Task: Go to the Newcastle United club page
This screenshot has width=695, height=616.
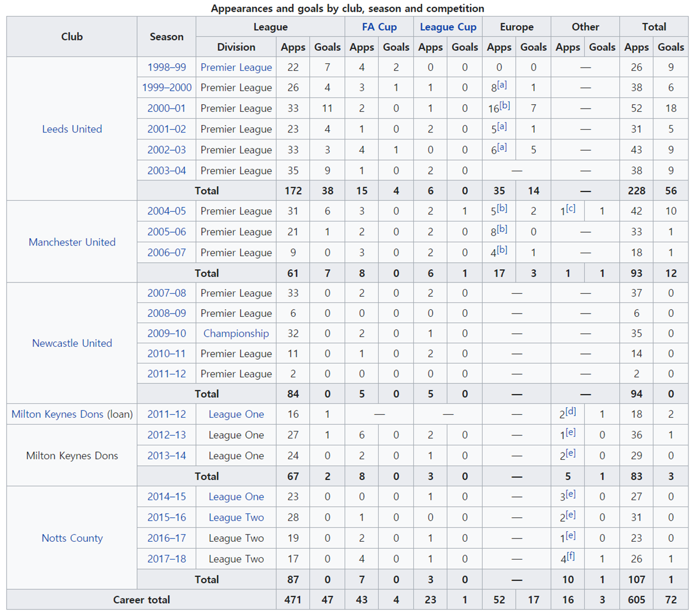Action: click(x=72, y=343)
